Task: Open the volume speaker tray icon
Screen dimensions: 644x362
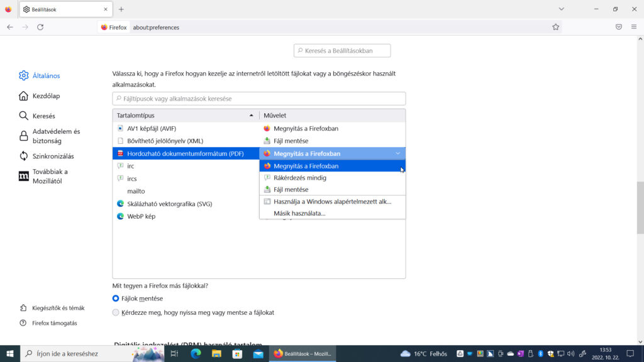Action: click(x=571, y=353)
